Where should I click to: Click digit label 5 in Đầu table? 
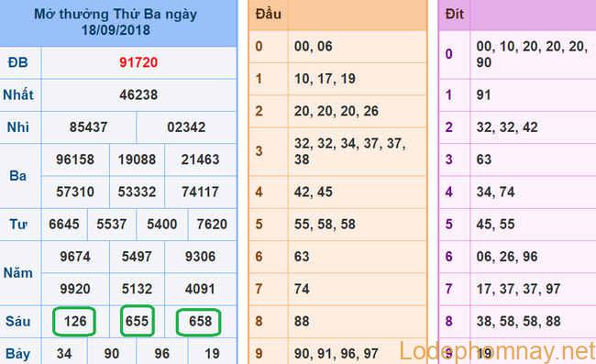point(259,224)
